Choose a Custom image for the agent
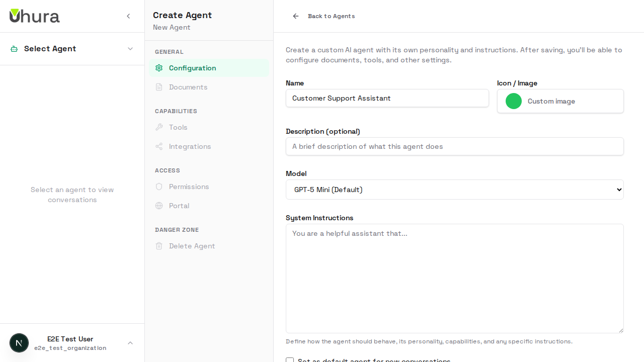 pos(551,101)
